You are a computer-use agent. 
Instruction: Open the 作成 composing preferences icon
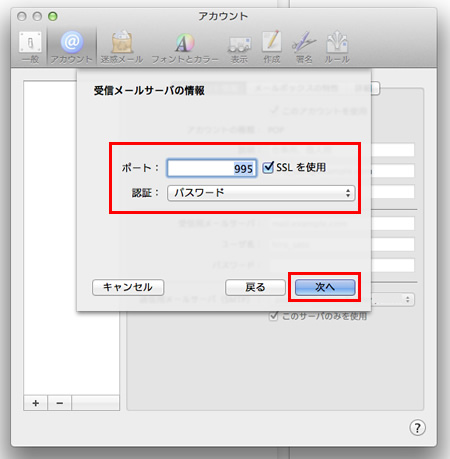click(272, 47)
